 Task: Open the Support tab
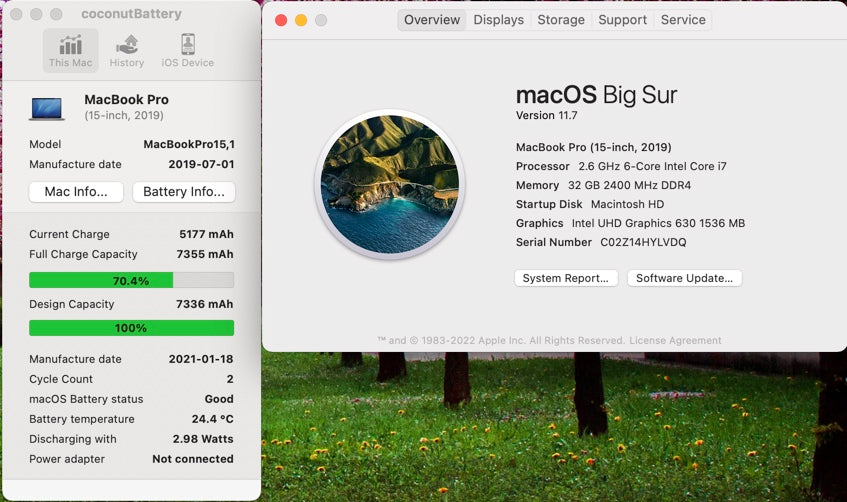pyautogui.click(x=622, y=20)
